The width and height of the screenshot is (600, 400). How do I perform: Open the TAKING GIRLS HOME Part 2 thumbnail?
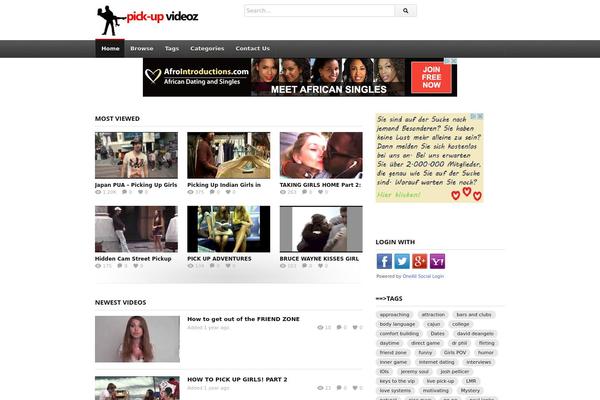[x=321, y=155]
